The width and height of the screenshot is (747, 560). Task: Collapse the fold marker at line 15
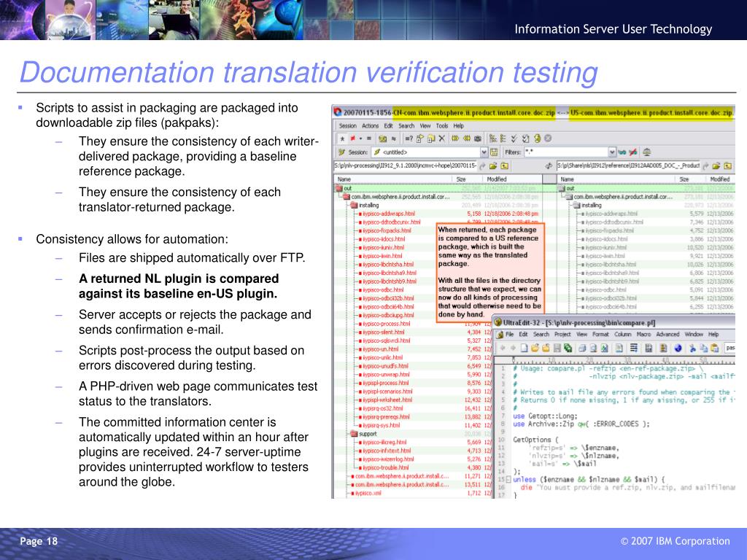(x=508, y=480)
